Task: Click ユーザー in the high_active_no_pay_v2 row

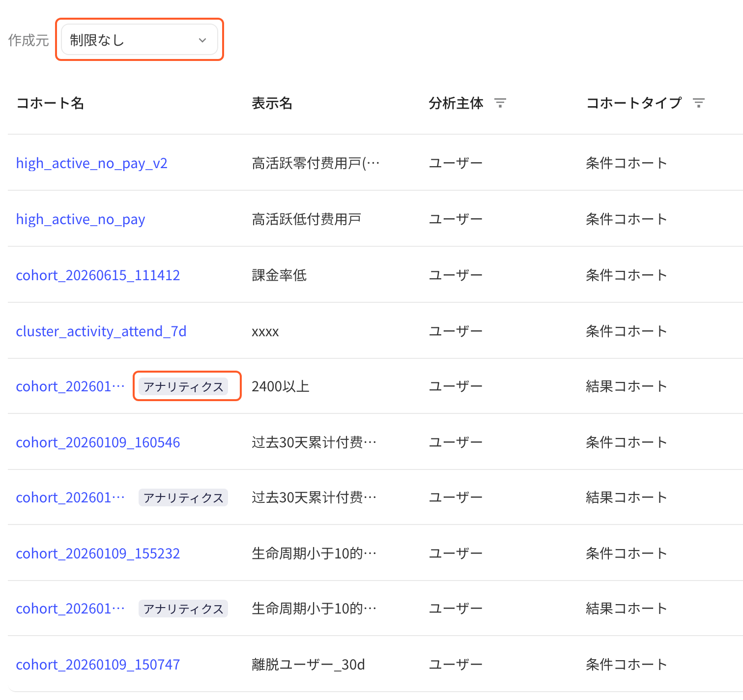Action: (x=456, y=163)
